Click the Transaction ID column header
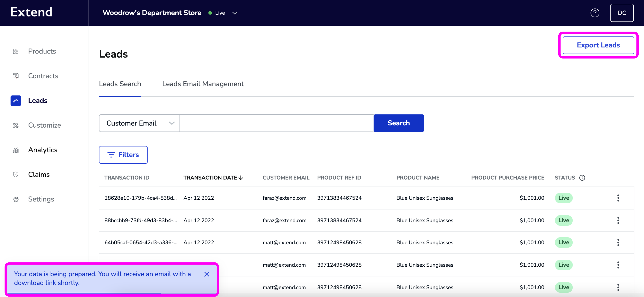This screenshot has height=297, width=644. tap(127, 178)
